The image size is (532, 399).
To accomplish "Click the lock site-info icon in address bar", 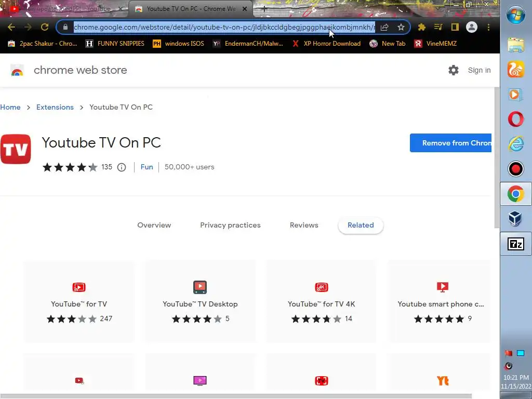I will tap(65, 27).
